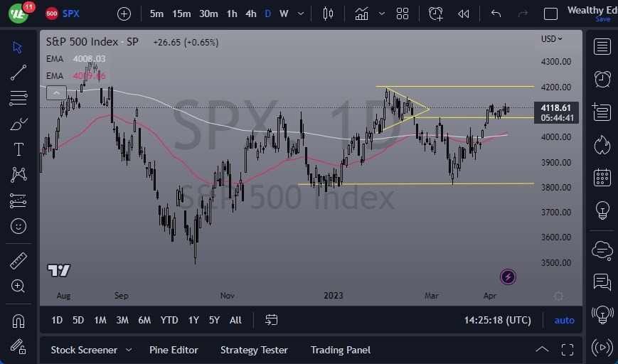This screenshot has width=618, height=364.
Task: Click the candlestick chart type icon
Action: click(x=328, y=14)
